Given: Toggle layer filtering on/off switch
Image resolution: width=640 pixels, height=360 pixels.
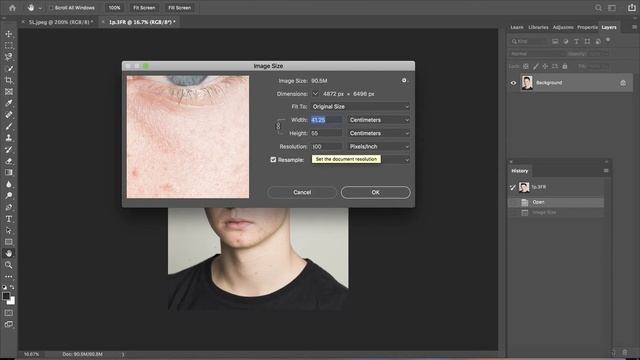Looking at the screenshot, I should click(x=608, y=40).
